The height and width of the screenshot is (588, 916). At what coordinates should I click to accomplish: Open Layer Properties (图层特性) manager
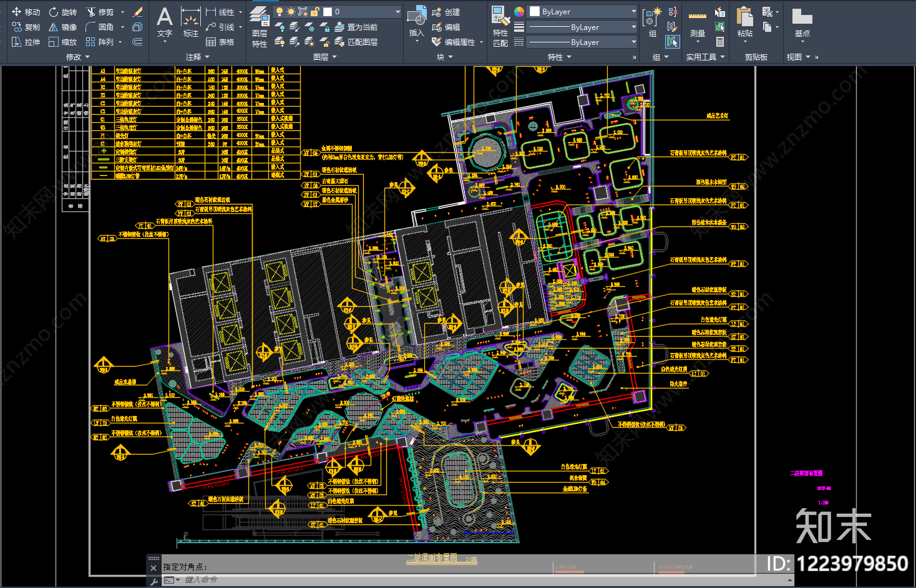point(260,27)
